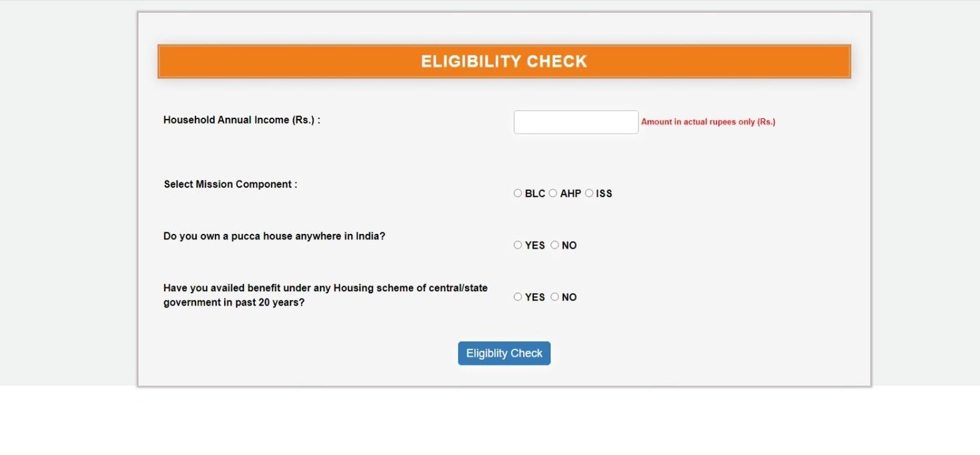980x455 pixels.
Task: Select YES for availed housing scheme benefit
Action: coord(518,297)
